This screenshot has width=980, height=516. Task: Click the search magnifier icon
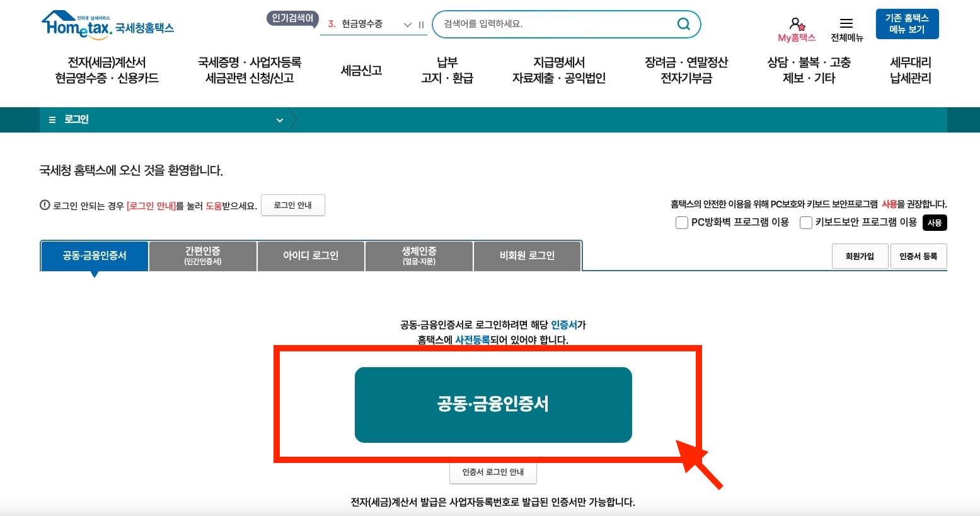(683, 24)
